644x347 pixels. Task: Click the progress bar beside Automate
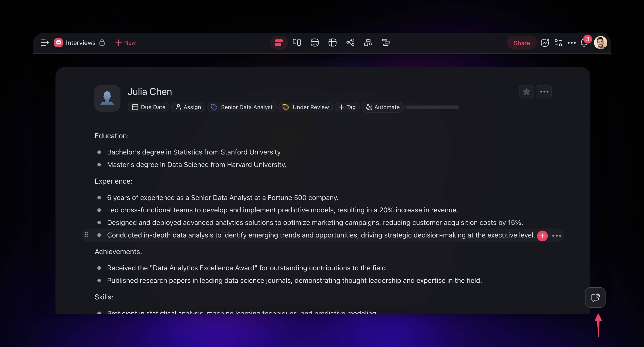point(432,107)
